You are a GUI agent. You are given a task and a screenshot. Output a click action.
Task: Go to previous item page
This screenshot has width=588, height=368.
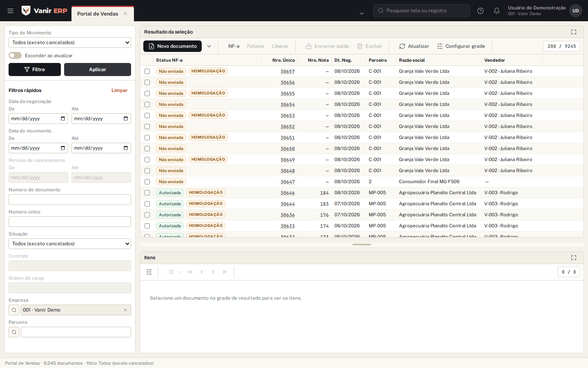[x=202, y=272]
